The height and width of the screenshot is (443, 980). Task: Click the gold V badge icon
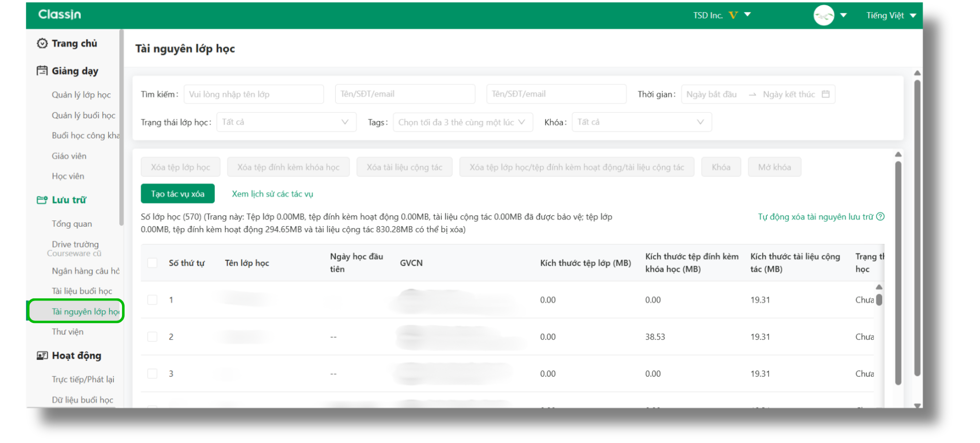click(x=733, y=15)
